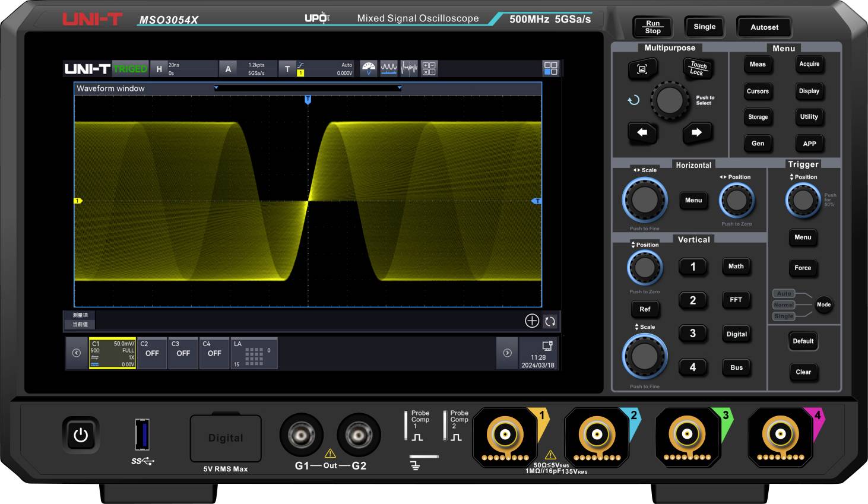This screenshot has height=504, width=868.
Task: Click the refresh cycle icon next to the plus
Action: [550, 321]
